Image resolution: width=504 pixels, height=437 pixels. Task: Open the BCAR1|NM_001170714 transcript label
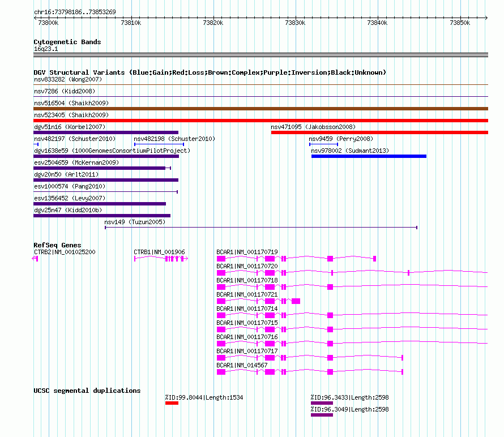click(247, 309)
